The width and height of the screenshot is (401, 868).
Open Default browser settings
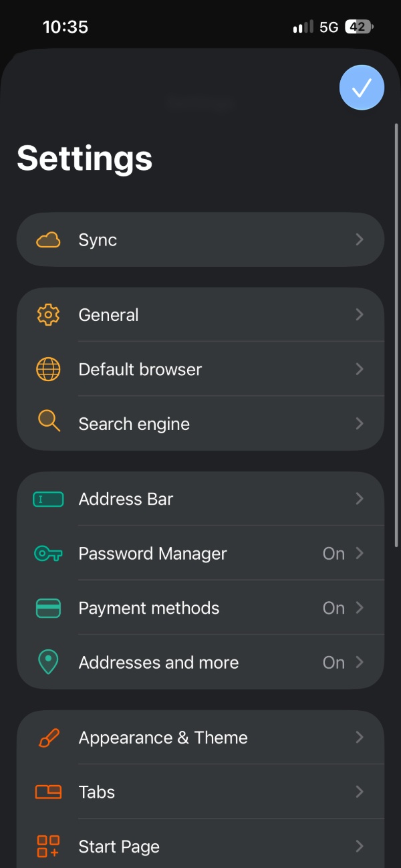click(x=200, y=369)
